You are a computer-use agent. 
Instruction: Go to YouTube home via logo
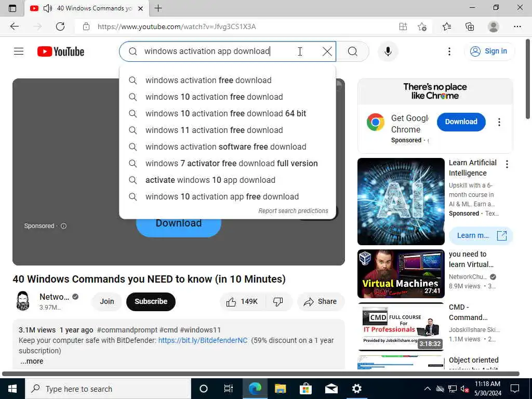pos(61,51)
